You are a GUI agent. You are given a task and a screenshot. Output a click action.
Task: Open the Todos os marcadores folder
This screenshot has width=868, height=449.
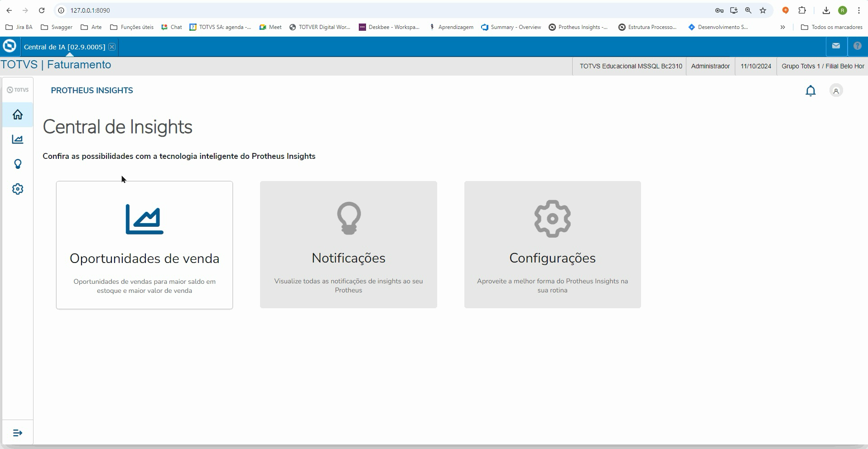(832, 27)
